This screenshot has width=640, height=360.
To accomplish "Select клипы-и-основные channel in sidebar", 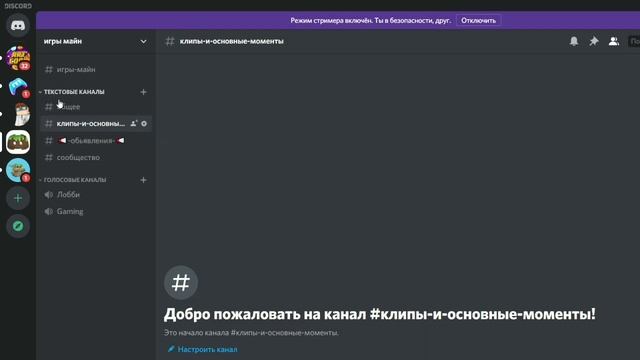I will coord(96,123).
